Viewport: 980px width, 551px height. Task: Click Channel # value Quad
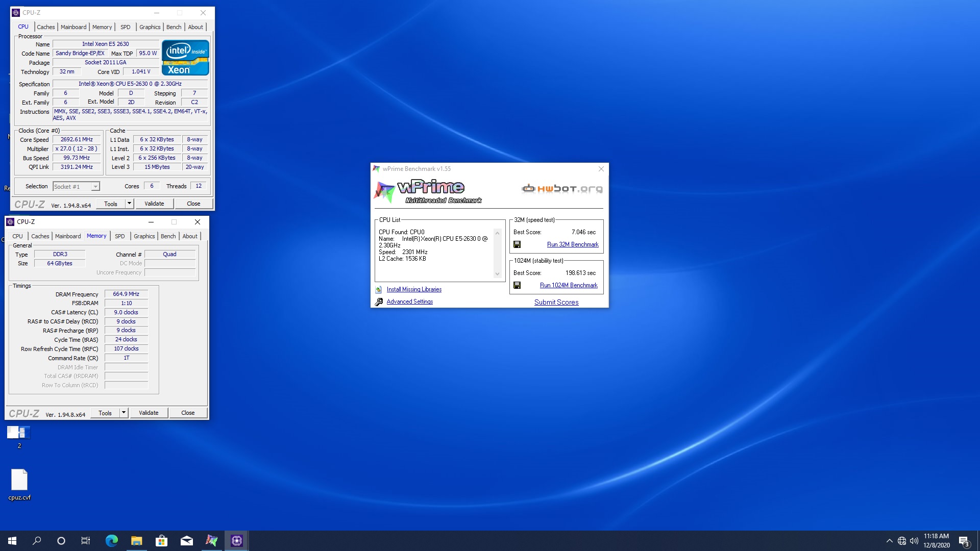(169, 254)
